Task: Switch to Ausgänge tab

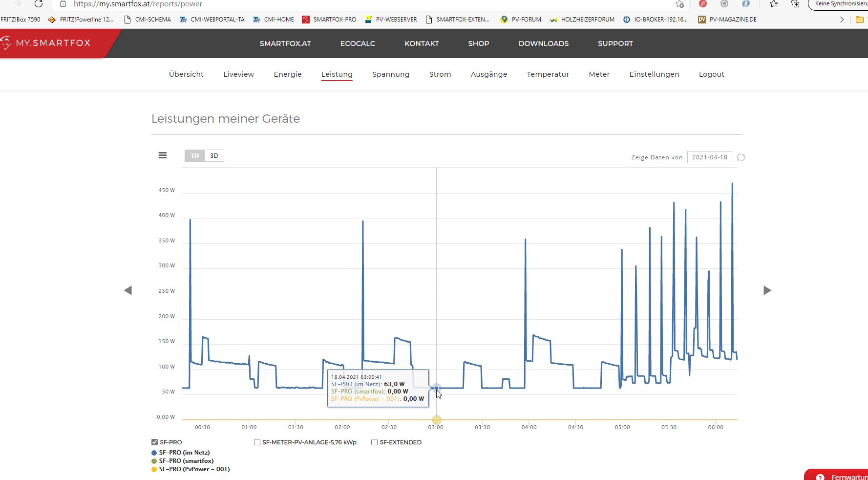Action: (489, 74)
